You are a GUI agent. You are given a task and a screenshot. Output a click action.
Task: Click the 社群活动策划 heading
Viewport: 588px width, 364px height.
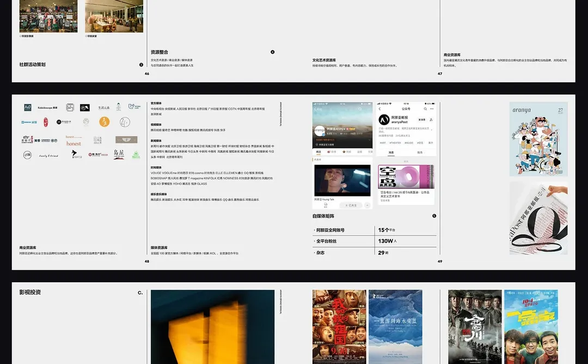coord(32,65)
